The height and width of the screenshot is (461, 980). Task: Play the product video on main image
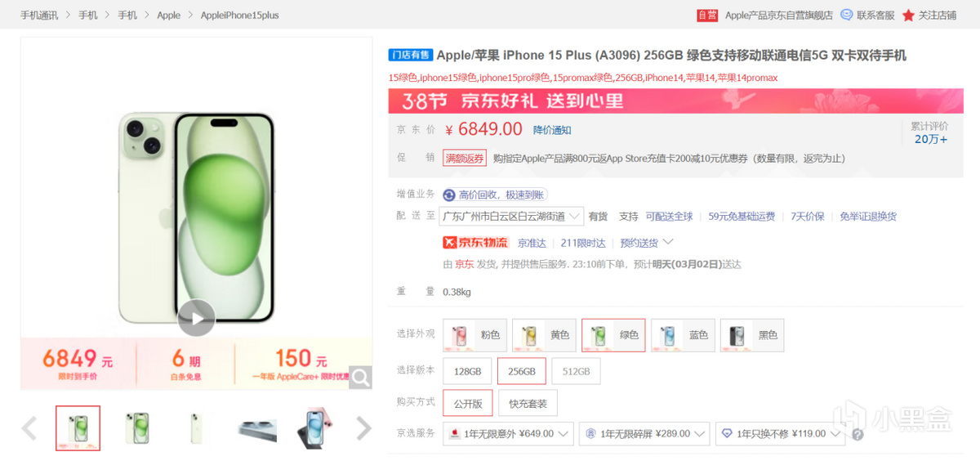pyautogui.click(x=196, y=319)
